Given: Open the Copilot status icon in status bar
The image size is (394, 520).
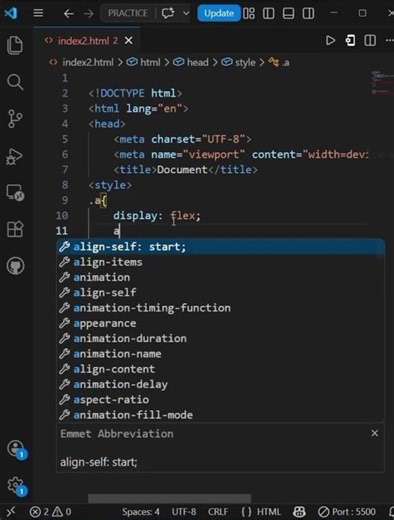Looking at the screenshot, I should (299, 512).
